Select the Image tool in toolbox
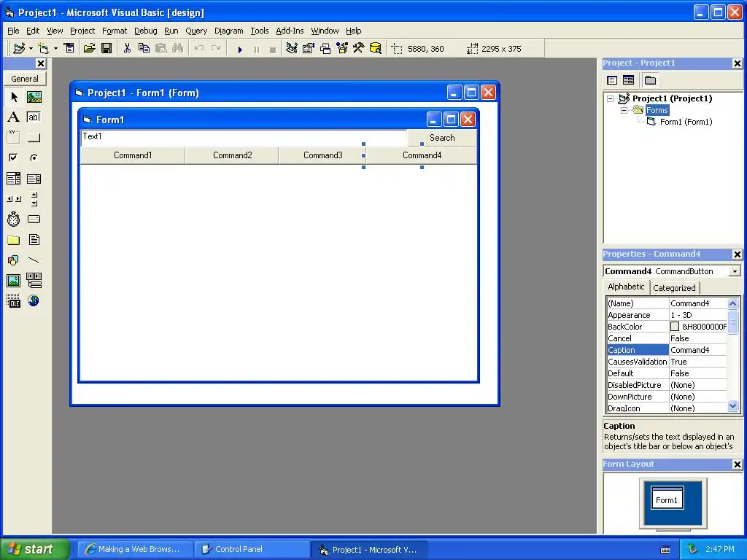The height and width of the screenshot is (560, 747). coord(14,281)
